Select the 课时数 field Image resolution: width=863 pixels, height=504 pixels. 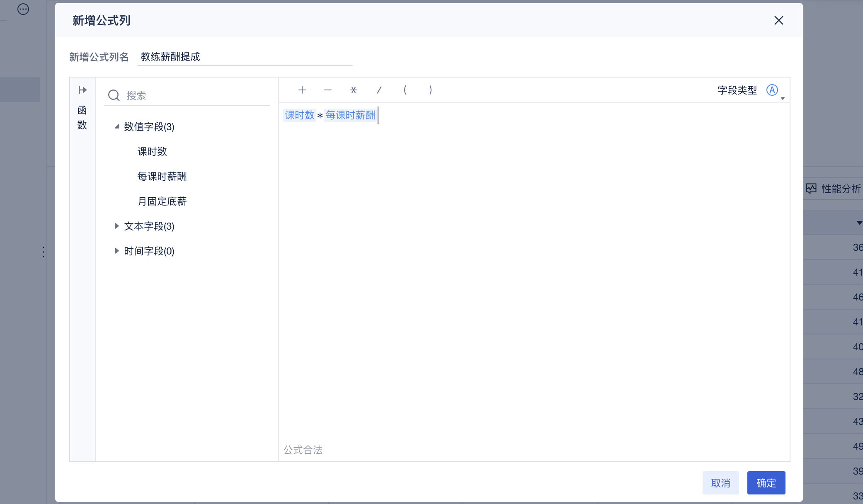click(x=152, y=151)
